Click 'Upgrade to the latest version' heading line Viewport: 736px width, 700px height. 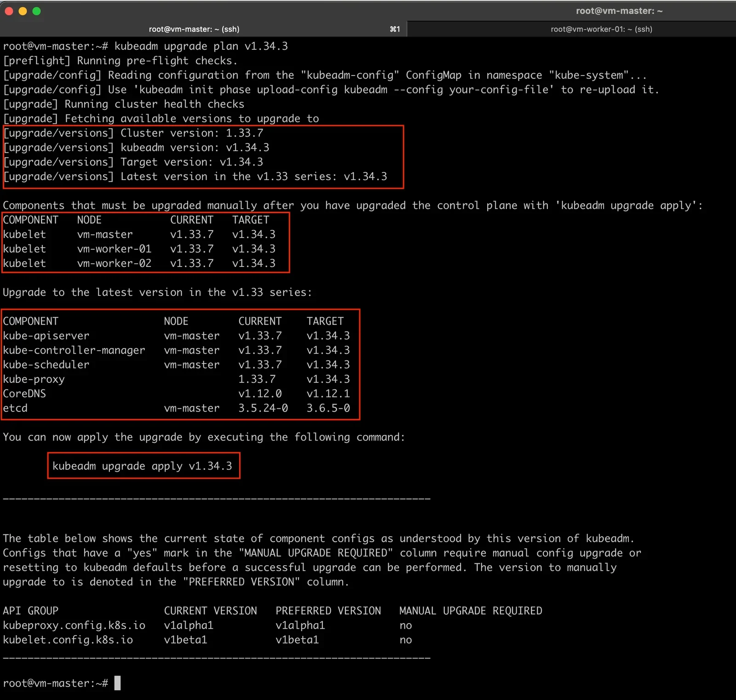tap(157, 292)
